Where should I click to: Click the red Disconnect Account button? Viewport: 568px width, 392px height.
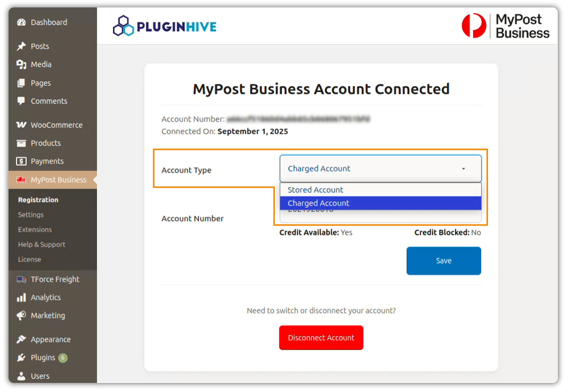click(321, 337)
